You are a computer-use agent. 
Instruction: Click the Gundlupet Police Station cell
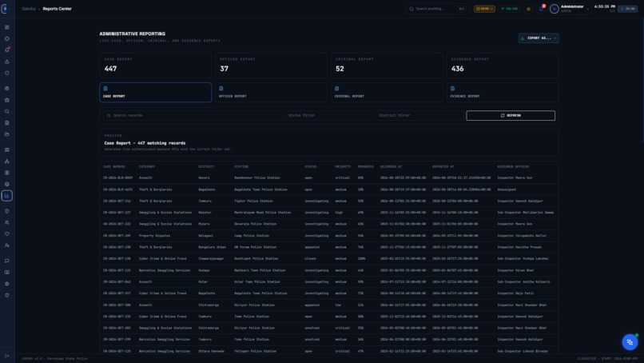[x=256, y=258]
